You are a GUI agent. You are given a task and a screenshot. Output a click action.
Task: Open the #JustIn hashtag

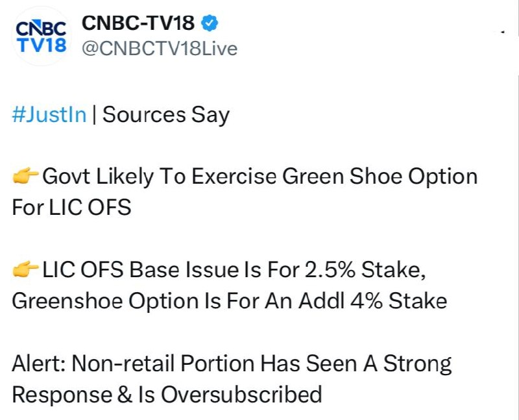(x=49, y=115)
